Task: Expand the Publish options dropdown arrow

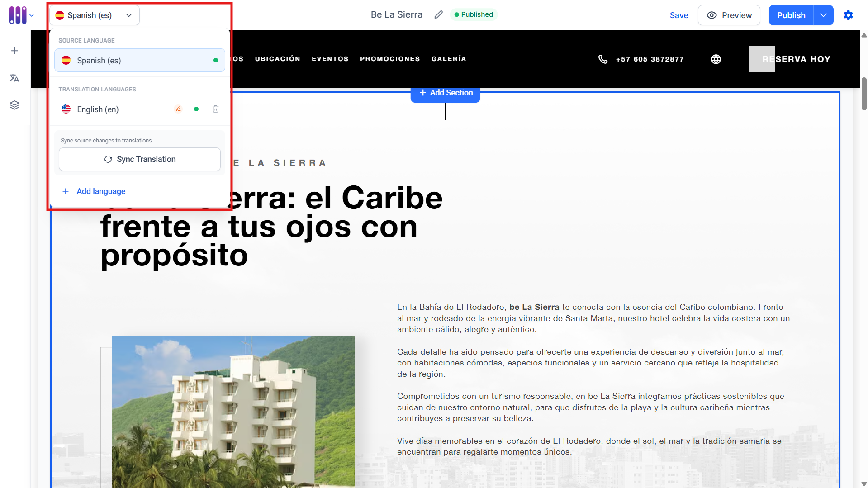Action: click(823, 15)
